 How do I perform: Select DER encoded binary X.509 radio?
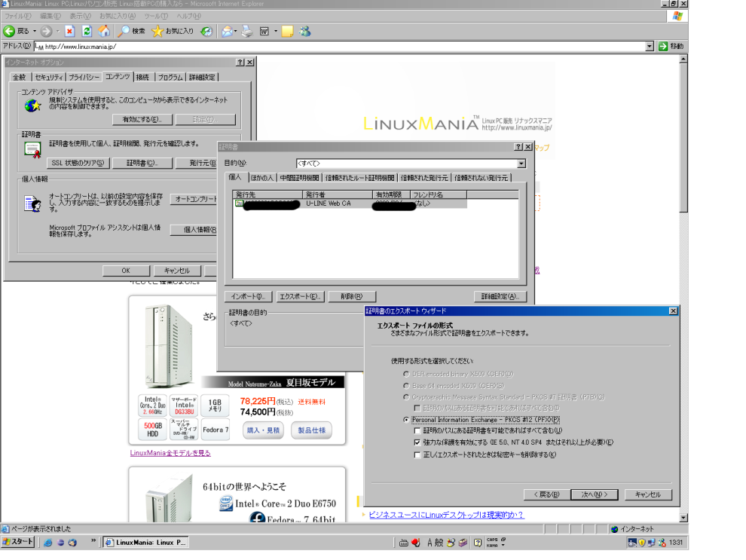click(x=406, y=374)
